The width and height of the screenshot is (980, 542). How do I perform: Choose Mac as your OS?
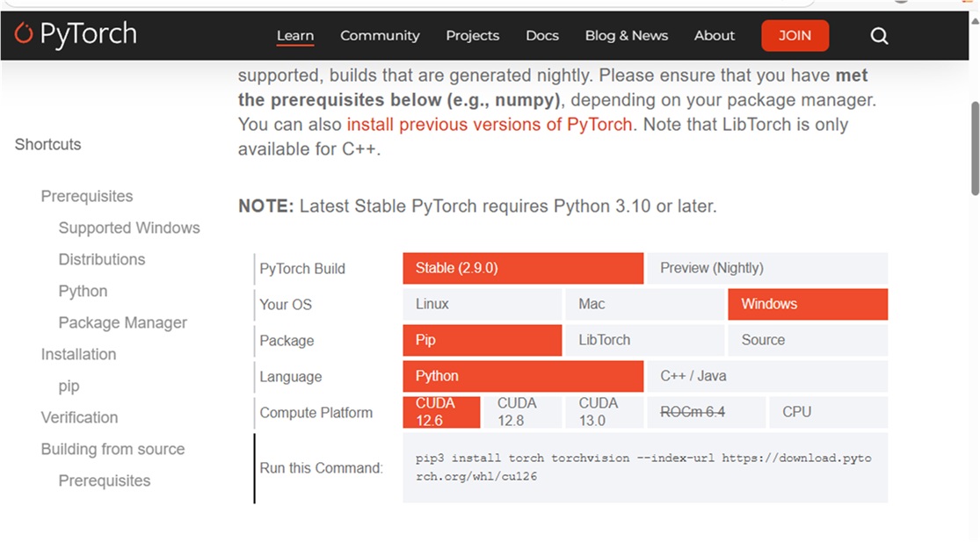[x=643, y=305]
